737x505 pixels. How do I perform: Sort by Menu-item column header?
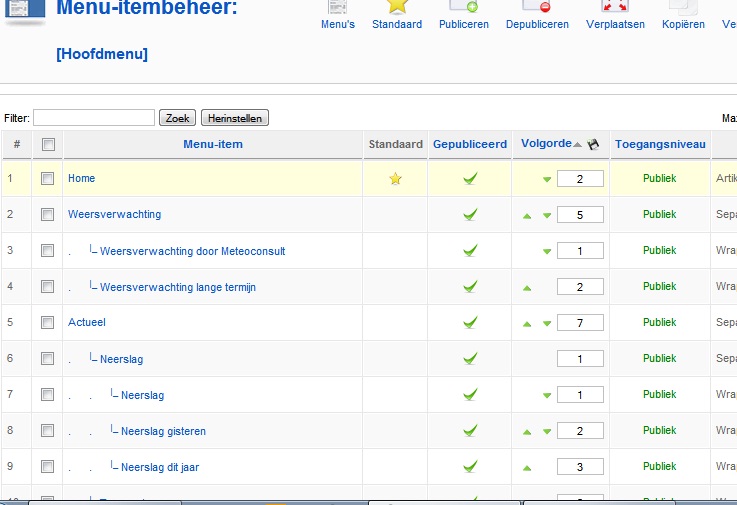pos(213,144)
